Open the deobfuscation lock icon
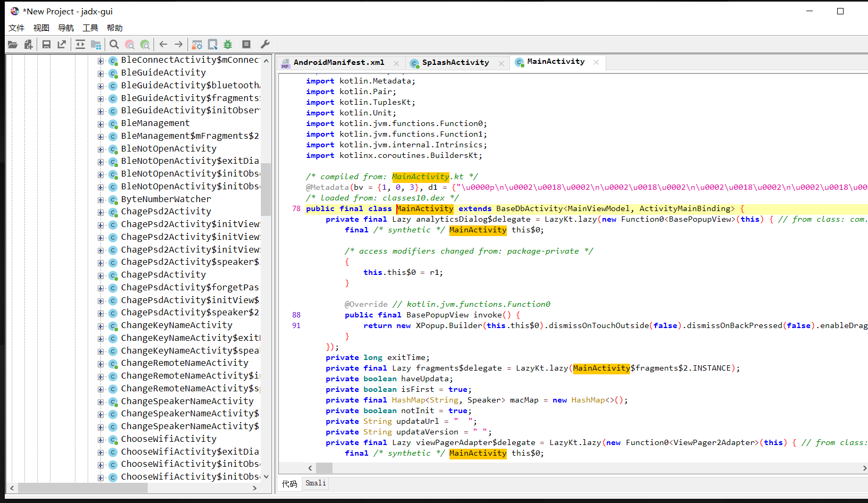 (197, 44)
